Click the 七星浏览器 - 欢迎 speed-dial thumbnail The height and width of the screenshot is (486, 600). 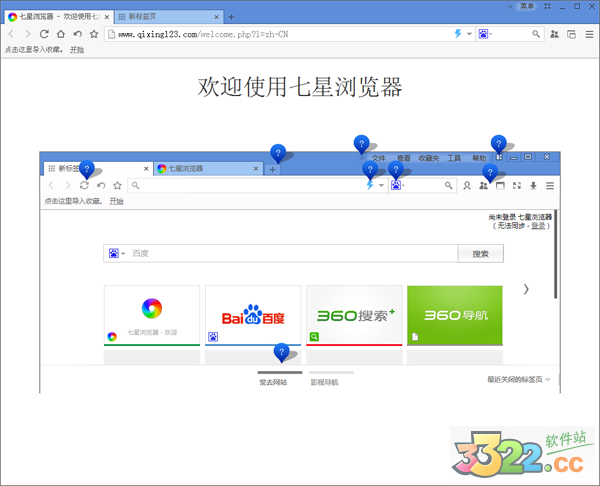(x=152, y=315)
